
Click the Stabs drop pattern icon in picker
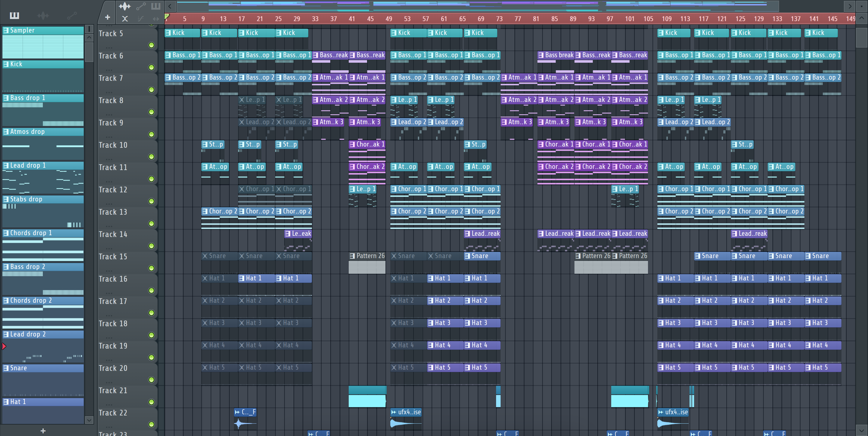coord(6,199)
